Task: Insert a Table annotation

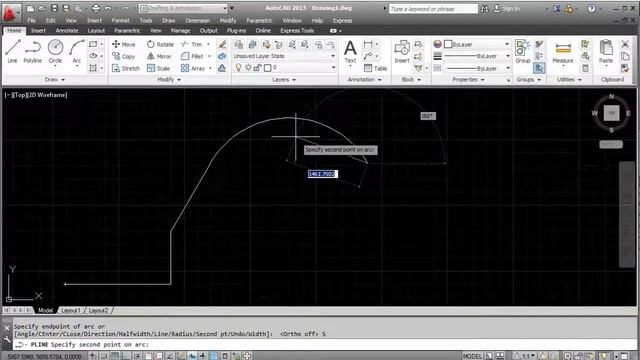Action: click(x=375, y=68)
